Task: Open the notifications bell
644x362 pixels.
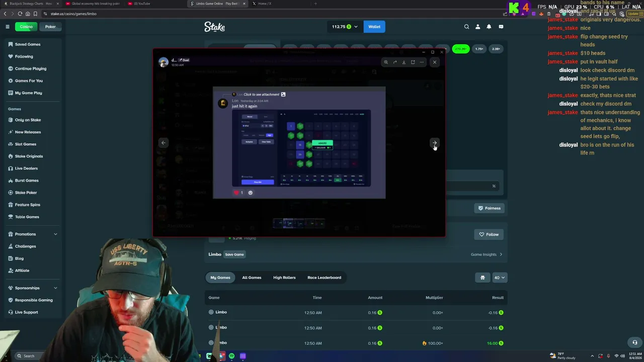Action: [x=489, y=27]
